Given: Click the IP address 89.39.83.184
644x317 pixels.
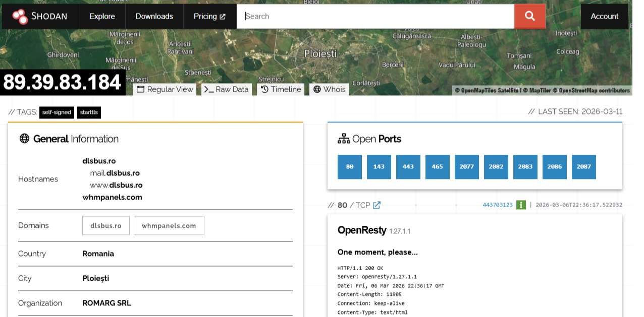Looking at the screenshot, I should pyautogui.click(x=63, y=82).
